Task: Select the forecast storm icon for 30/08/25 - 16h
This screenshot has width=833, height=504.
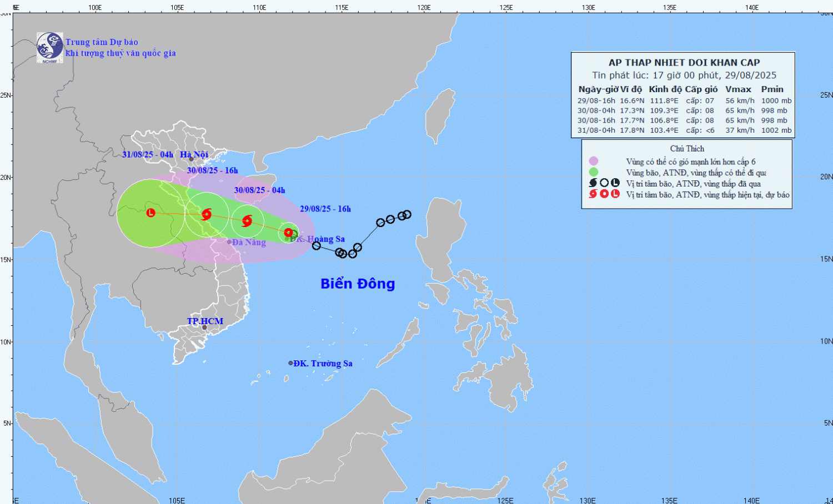Action: pyautogui.click(x=207, y=214)
